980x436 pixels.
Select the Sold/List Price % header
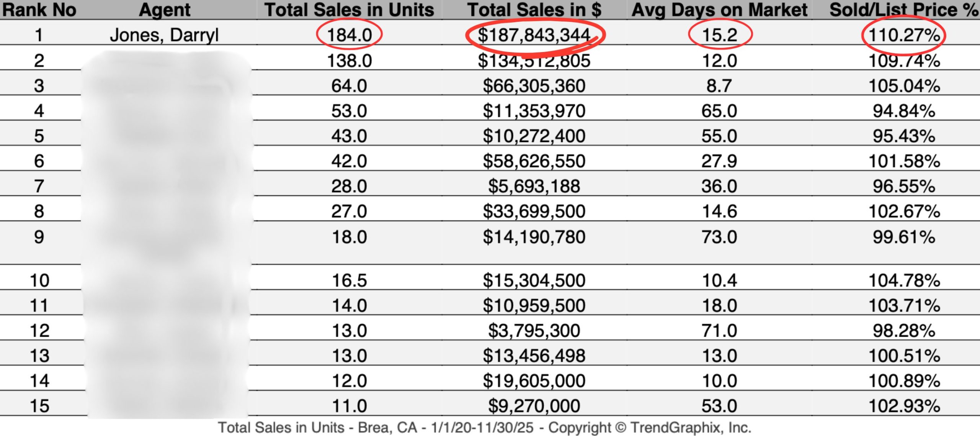(904, 10)
